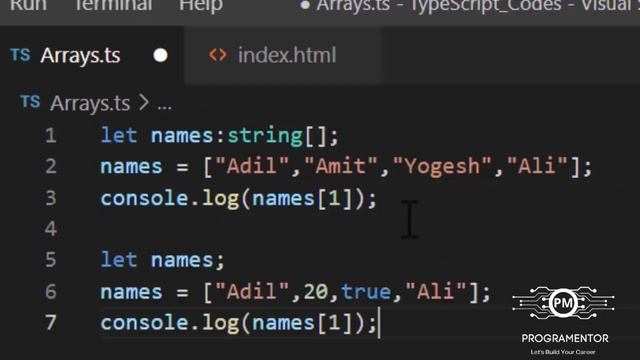Click the 'names' variable on line 1

click(182, 136)
